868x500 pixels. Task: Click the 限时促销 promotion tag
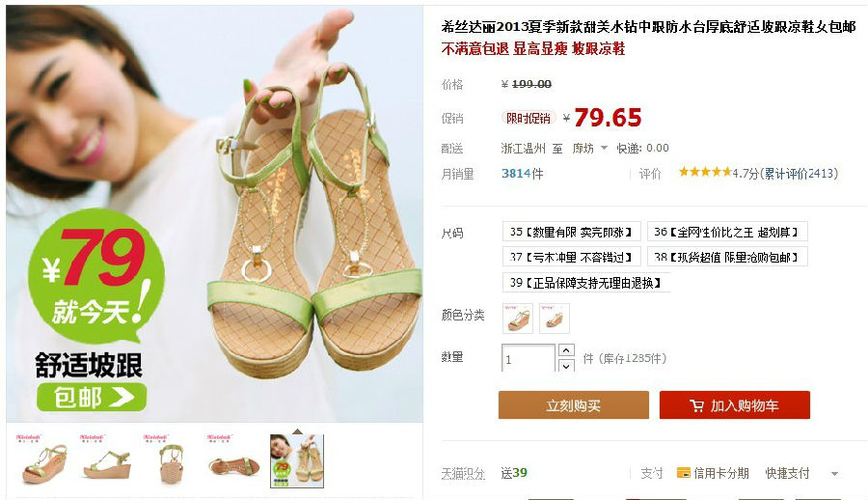click(x=529, y=118)
